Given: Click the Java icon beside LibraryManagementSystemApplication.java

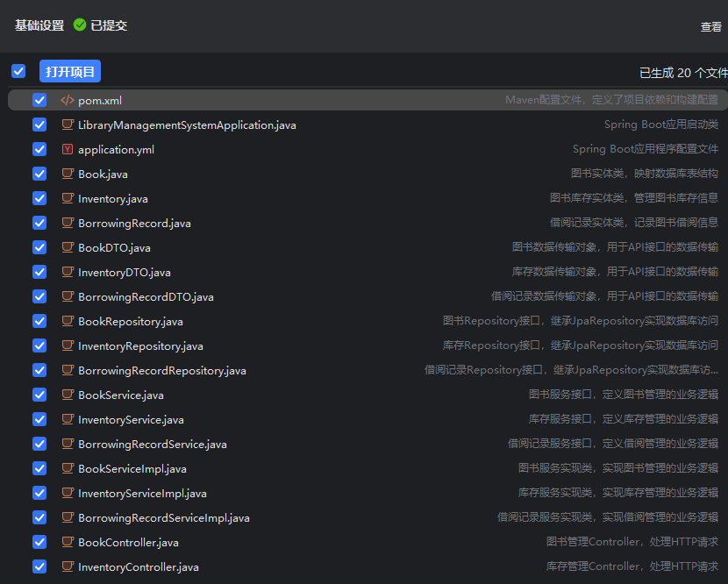Looking at the screenshot, I should (68, 125).
